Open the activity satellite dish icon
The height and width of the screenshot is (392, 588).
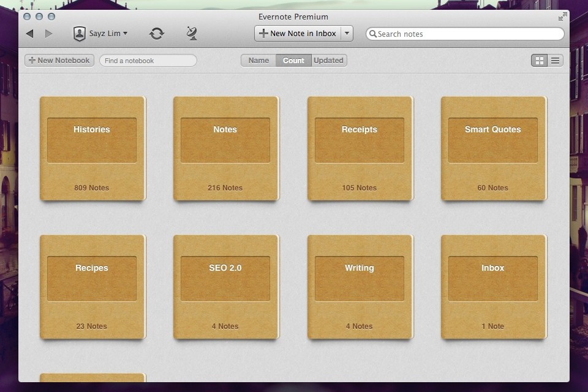point(192,34)
